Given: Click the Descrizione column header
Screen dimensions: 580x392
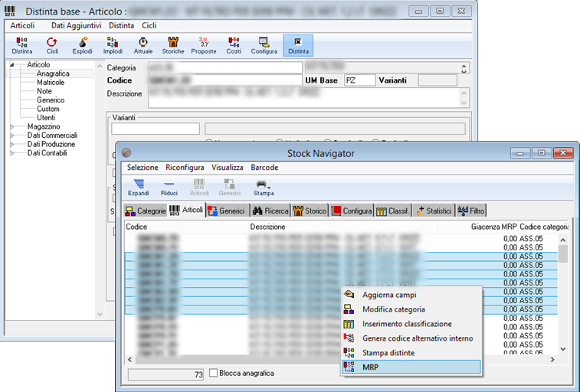Looking at the screenshot, I should 344,227.
